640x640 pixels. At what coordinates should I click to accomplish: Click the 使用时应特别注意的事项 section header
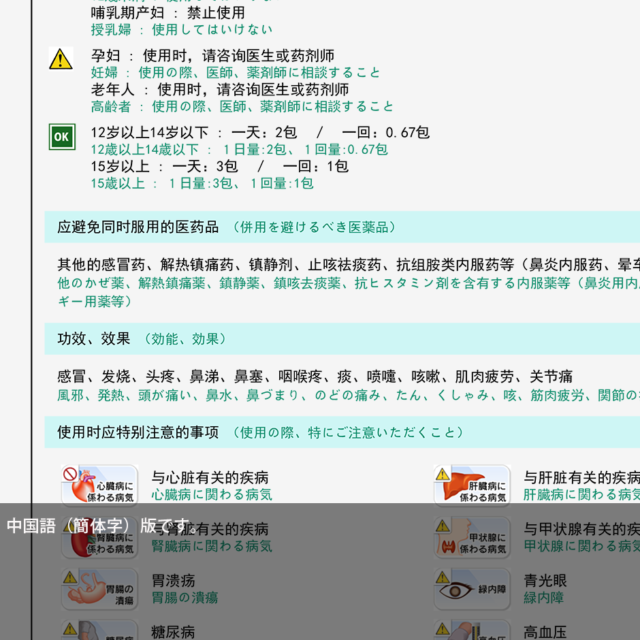(x=138, y=432)
